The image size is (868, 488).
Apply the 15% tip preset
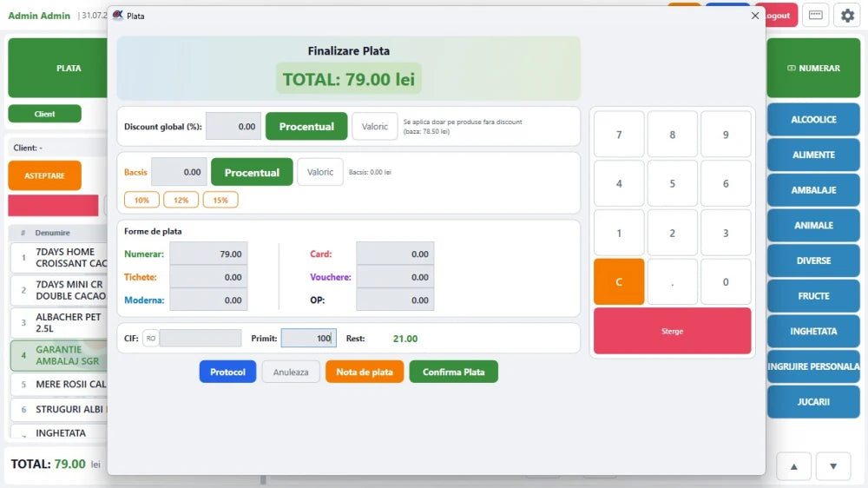coord(220,200)
